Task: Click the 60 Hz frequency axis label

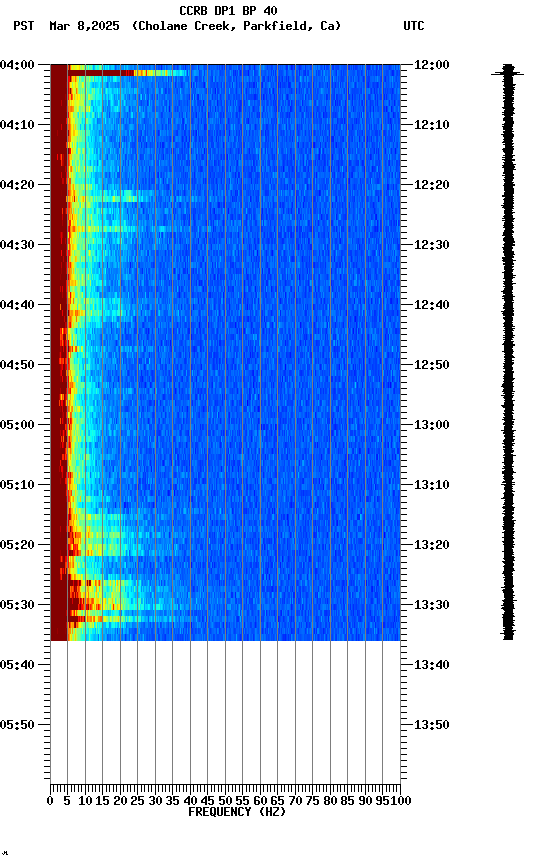Action: 260,801
